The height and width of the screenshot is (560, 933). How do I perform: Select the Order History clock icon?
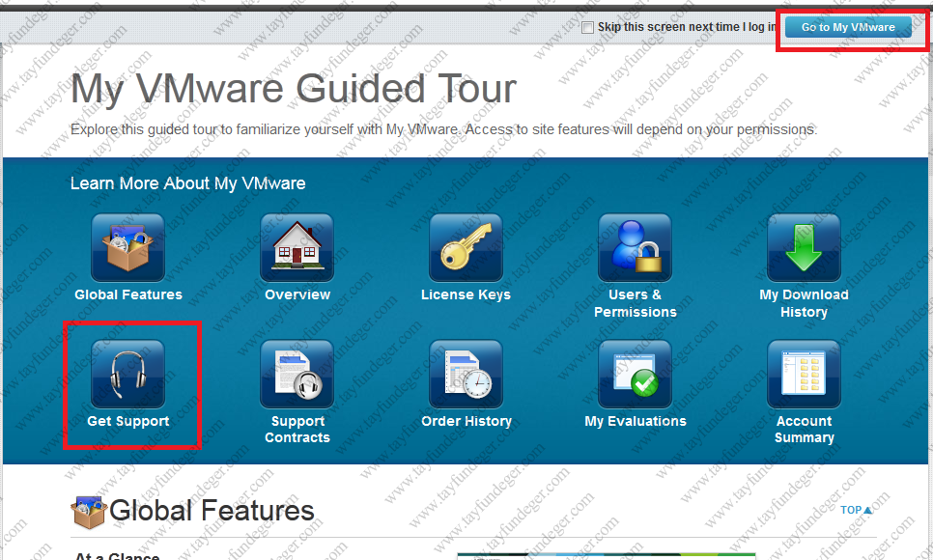pos(466,375)
